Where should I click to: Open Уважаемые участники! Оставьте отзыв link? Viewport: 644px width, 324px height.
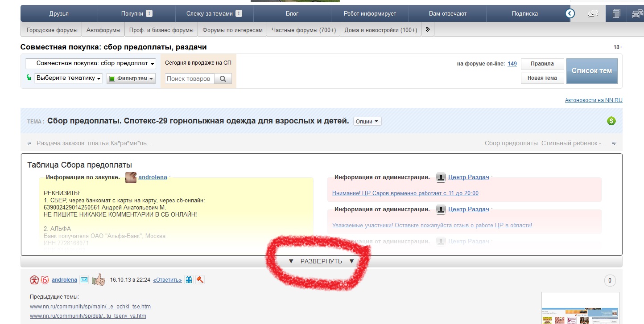tap(432, 225)
